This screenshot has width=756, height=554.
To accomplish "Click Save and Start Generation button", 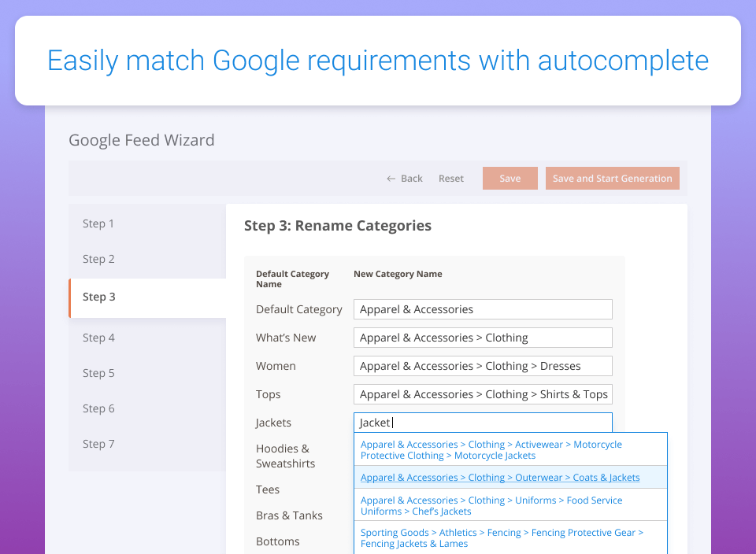I will pos(613,179).
